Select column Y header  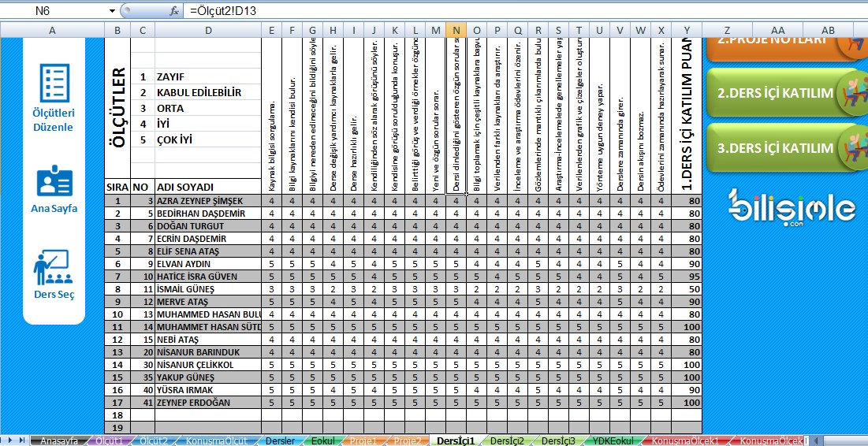pos(687,30)
